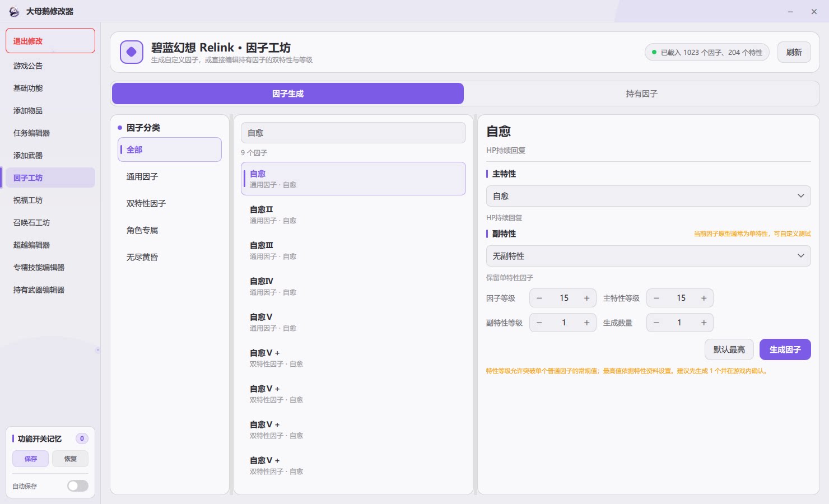Select the 自愈II factor entry
This screenshot has width=829, height=504.
click(353, 214)
